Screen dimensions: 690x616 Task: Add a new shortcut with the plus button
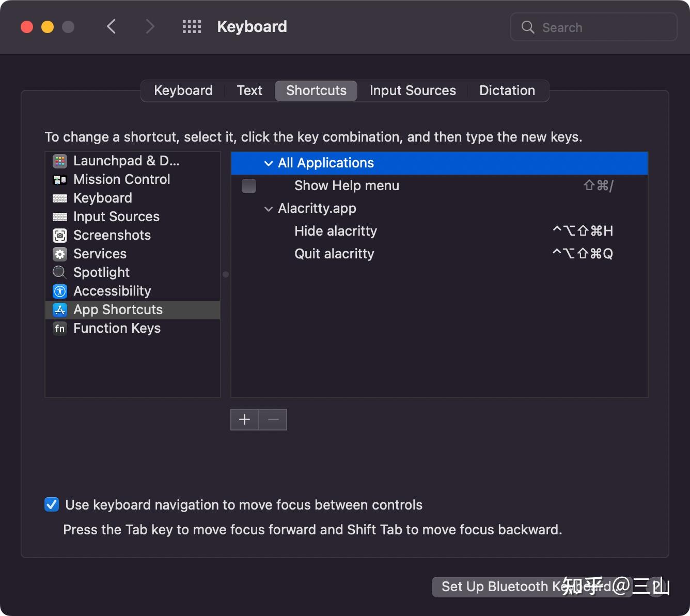click(x=244, y=420)
